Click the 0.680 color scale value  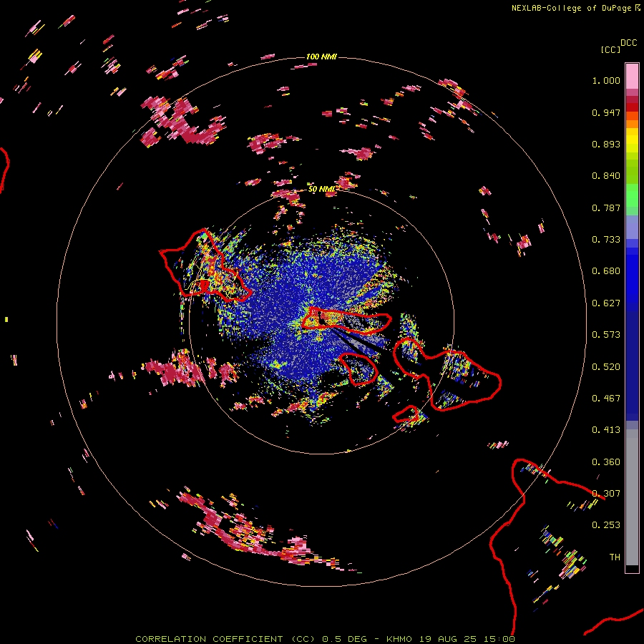click(x=606, y=271)
